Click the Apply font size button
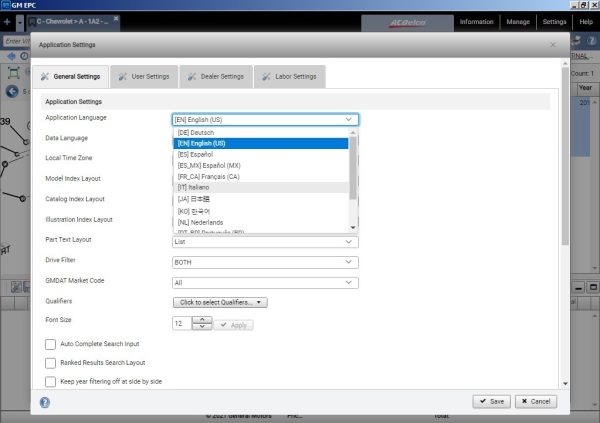This screenshot has width=600, height=423. coord(233,325)
